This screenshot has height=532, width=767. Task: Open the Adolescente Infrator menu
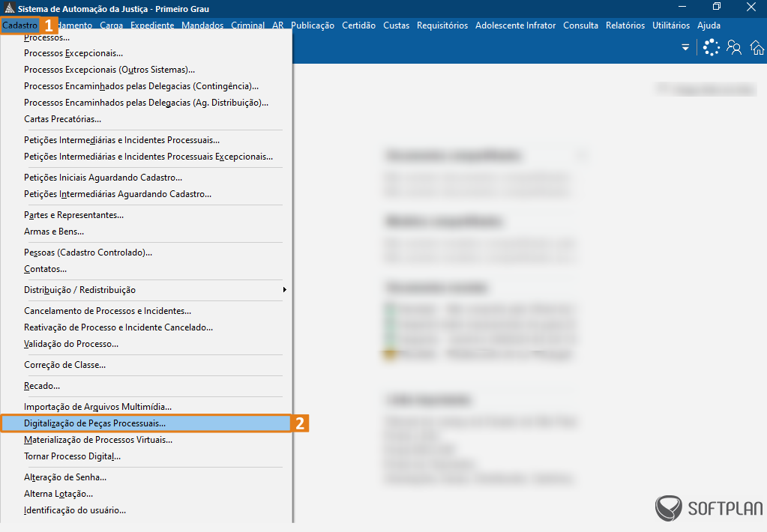516,25
